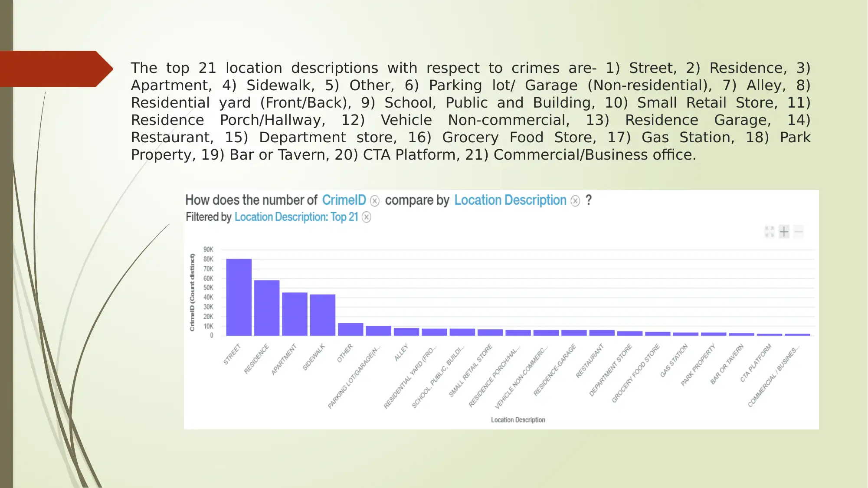Open the Location Description field link

click(510, 200)
